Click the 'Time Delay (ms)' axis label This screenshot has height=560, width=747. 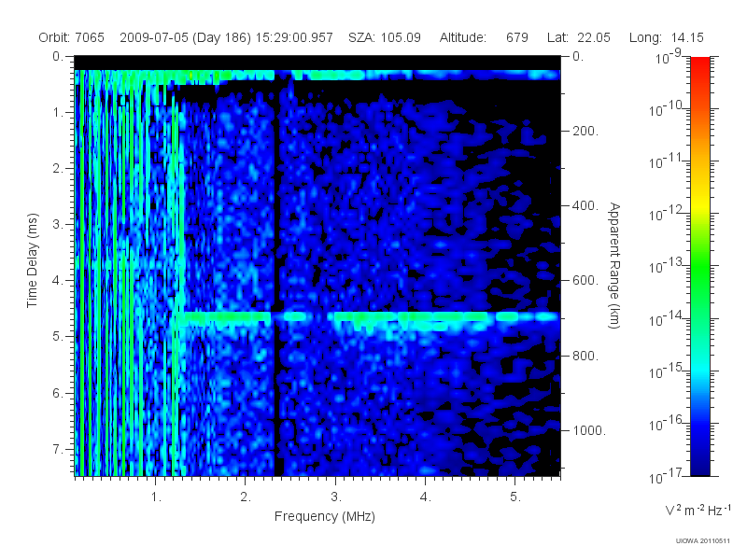tap(32, 260)
